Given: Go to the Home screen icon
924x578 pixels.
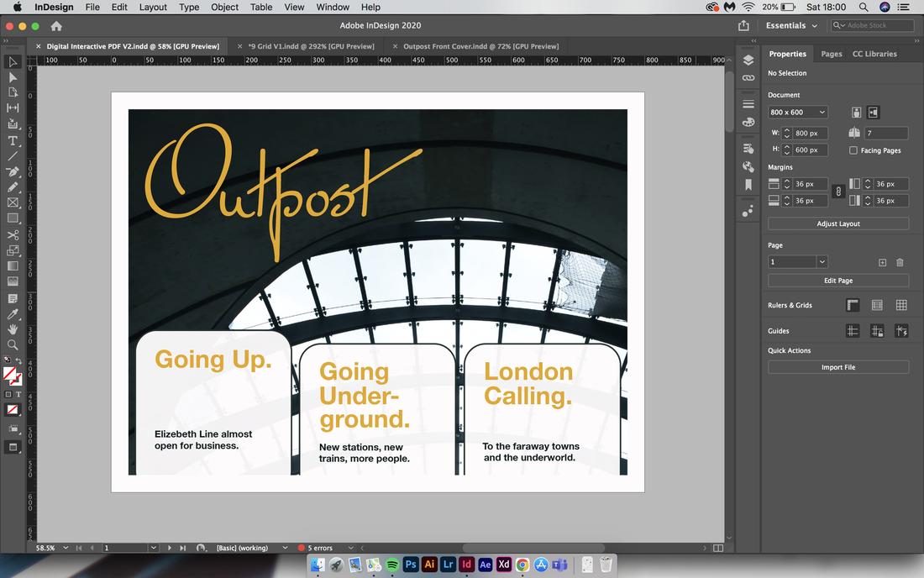Looking at the screenshot, I should [x=56, y=26].
